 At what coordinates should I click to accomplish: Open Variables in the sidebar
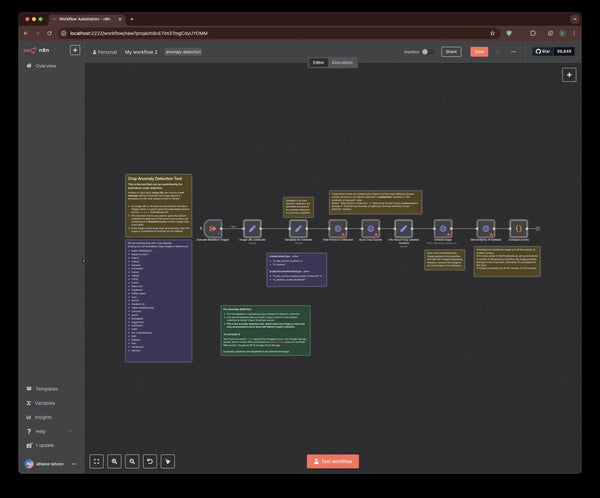tap(41, 403)
